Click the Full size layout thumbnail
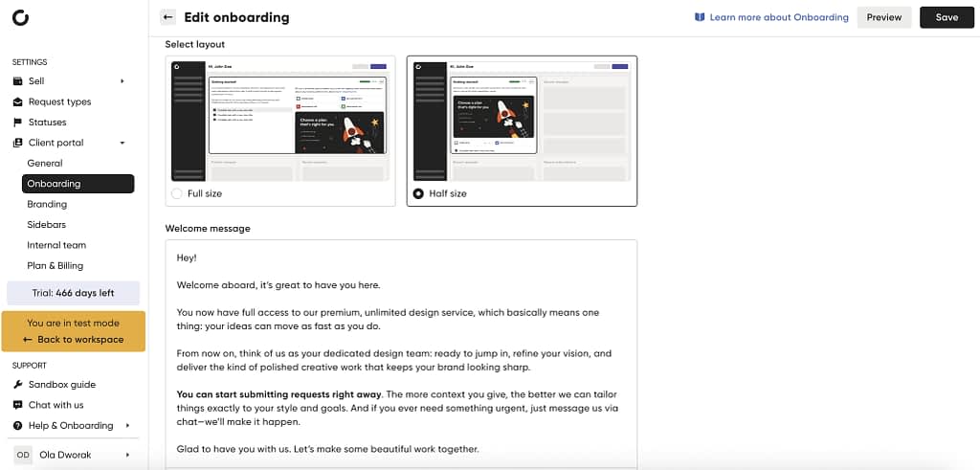Screen dimensions: 980x470 (280, 122)
